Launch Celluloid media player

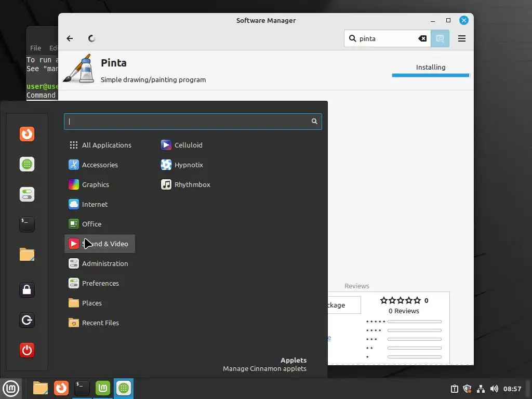[x=182, y=145]
